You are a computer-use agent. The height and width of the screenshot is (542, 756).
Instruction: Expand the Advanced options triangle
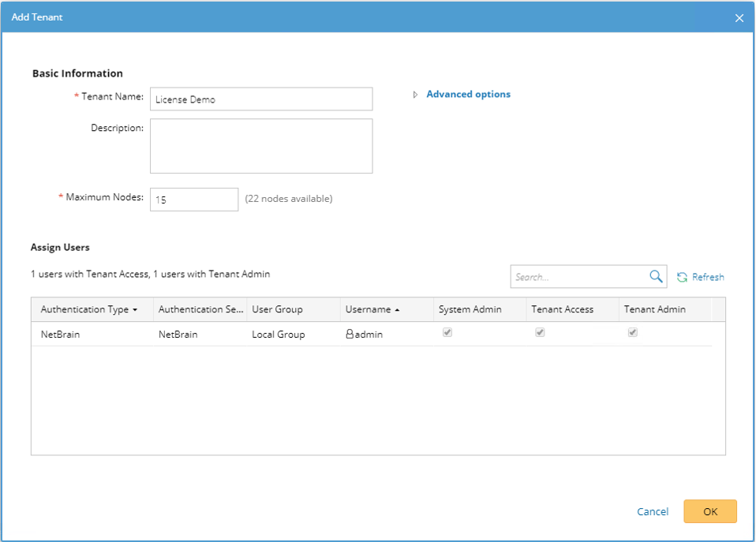pos(415,95)
